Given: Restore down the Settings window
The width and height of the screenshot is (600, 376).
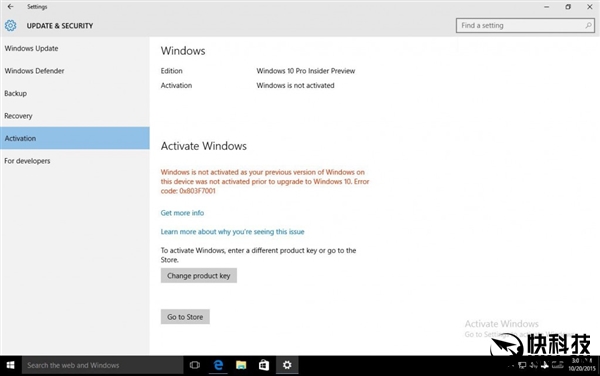Looking at the screenshot, I should pos(568,7).
